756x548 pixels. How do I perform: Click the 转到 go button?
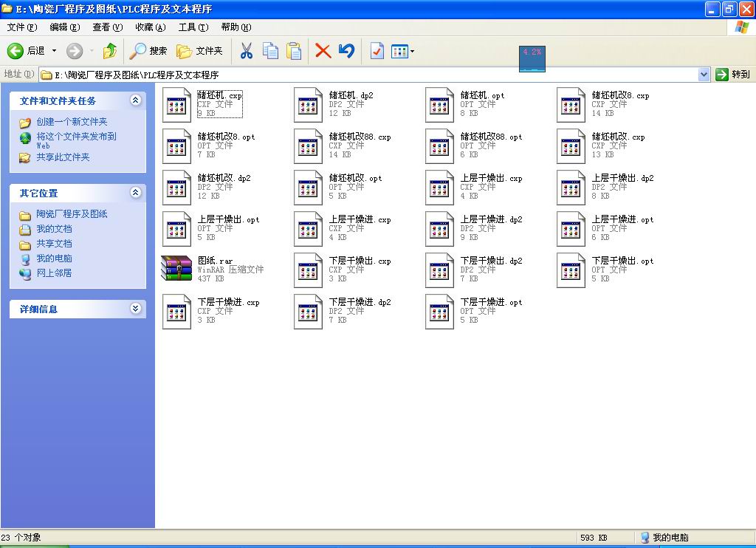pos(733,75)
